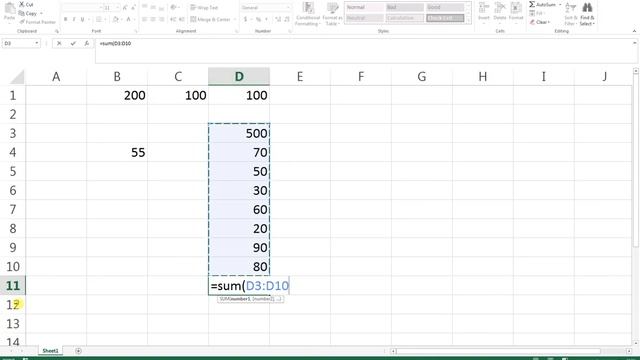Click the Decrease Font Size icon
640x360 pixels.
tap(133, 8)
